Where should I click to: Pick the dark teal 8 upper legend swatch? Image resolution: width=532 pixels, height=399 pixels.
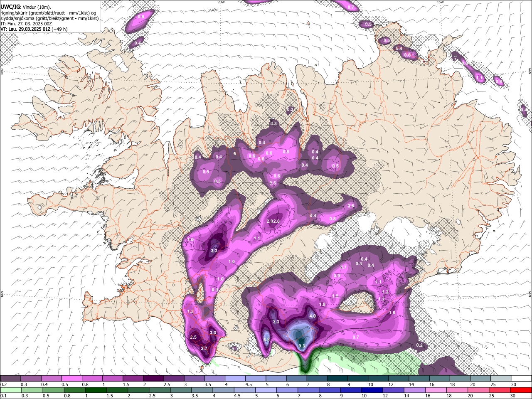tap(337, 378)
